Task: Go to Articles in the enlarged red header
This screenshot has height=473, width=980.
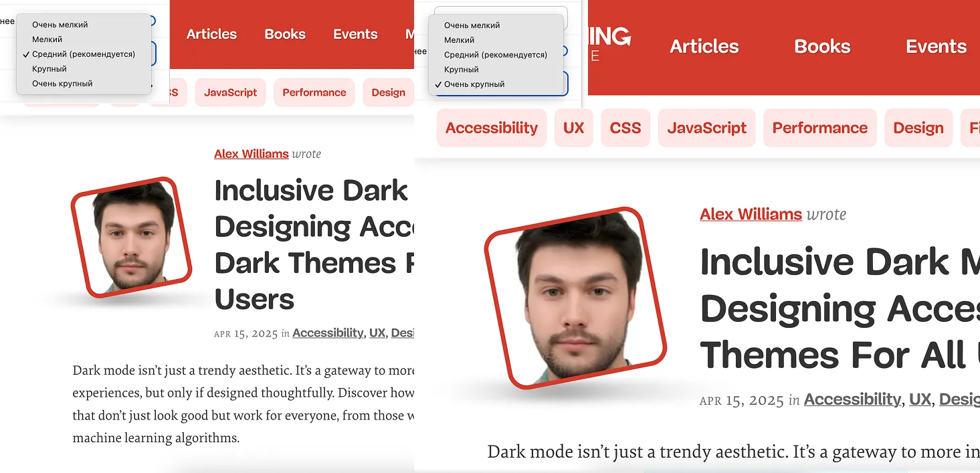Action: 704,47
